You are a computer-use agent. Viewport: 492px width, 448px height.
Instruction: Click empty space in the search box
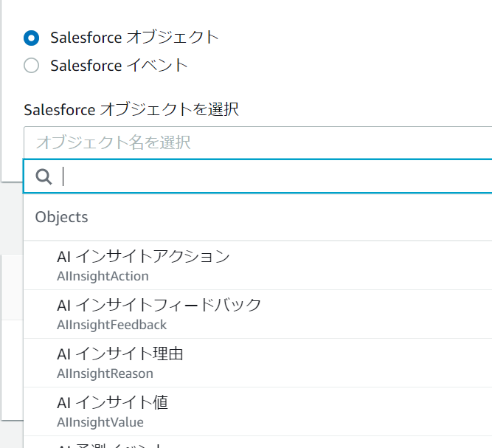(332, 176)
